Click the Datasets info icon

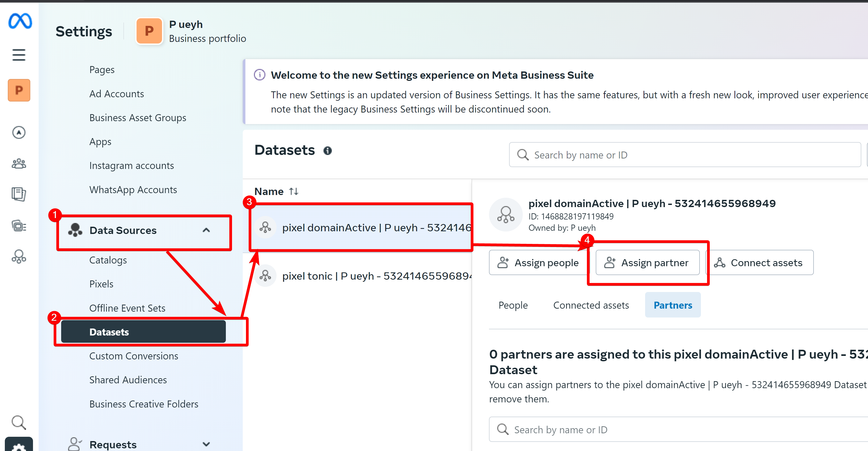(328, 150)
